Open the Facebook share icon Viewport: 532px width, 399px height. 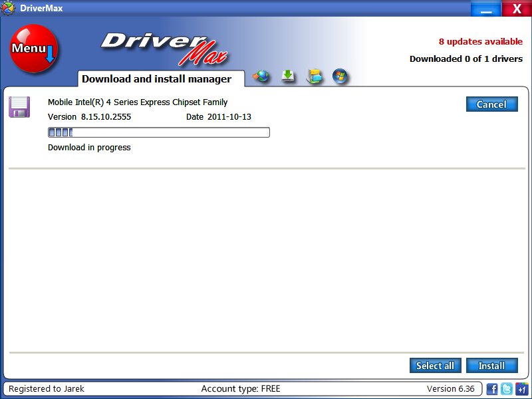pyautogui.click(x=492, y=388)
